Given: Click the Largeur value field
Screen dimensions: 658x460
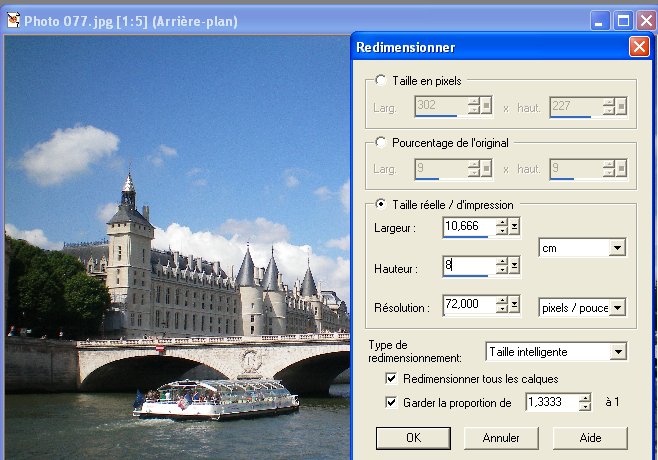Looking at the screenshot, I should coord(469,227).
